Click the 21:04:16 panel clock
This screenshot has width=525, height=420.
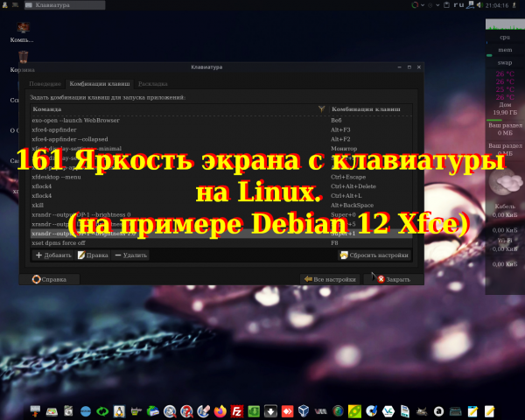[497, 5]
